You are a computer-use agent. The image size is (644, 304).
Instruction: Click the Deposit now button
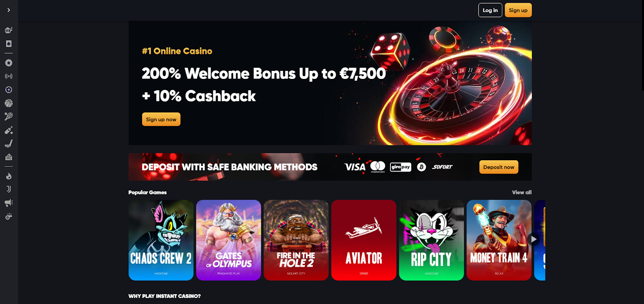pos(499,167)
